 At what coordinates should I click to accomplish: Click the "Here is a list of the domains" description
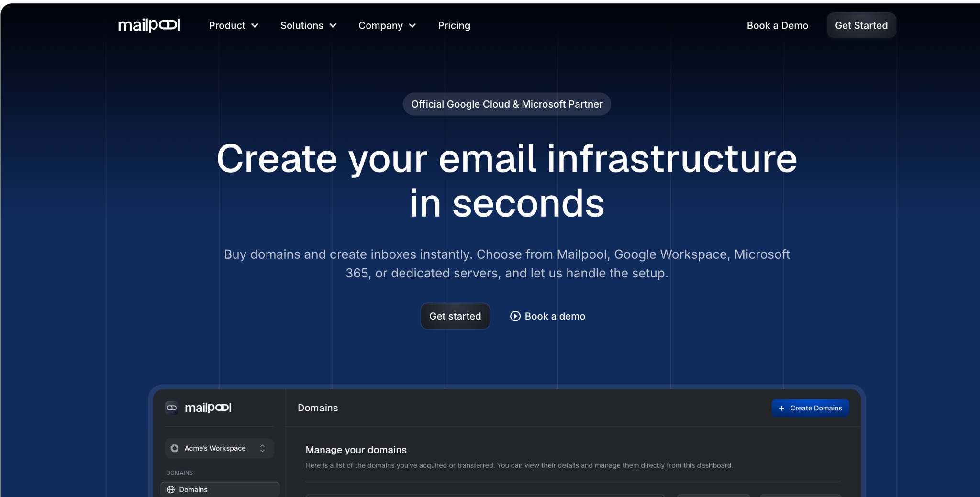[x=519, y=465]
